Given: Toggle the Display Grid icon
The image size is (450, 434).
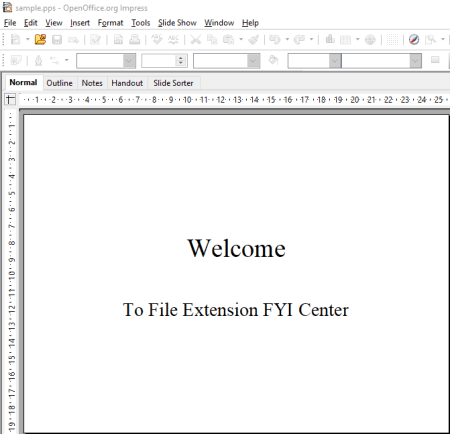Looking at the screenshot, I should [392, 40].
